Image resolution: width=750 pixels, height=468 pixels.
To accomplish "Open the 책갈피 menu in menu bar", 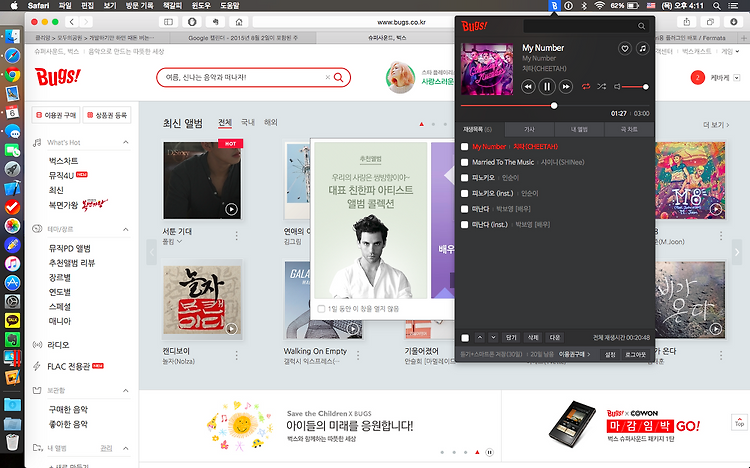I will 172,6.
